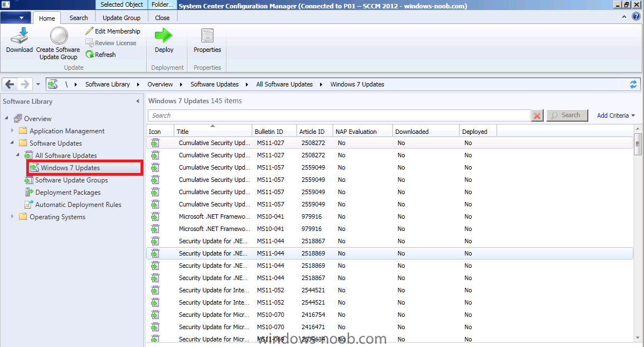This screenshot has width=644, height=347.
Task: Switch to the Search ribbon tab
Action: click(79, 18)
